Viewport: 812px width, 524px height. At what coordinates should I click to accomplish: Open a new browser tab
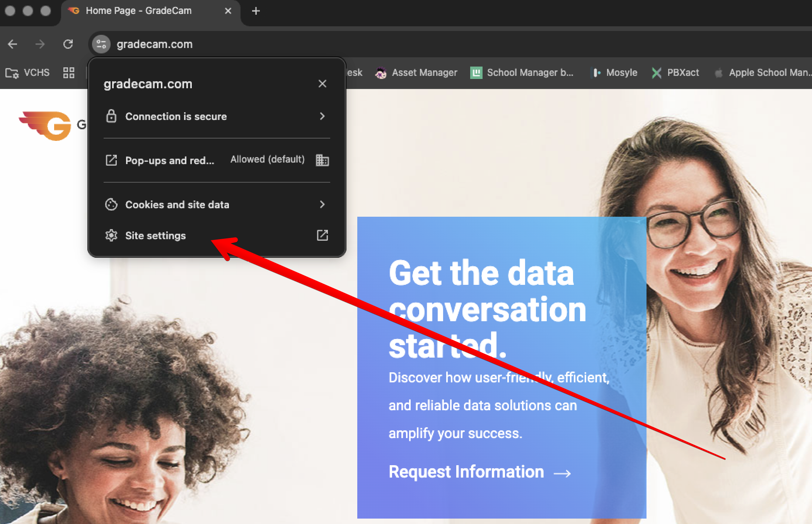(x=256, y=11)
